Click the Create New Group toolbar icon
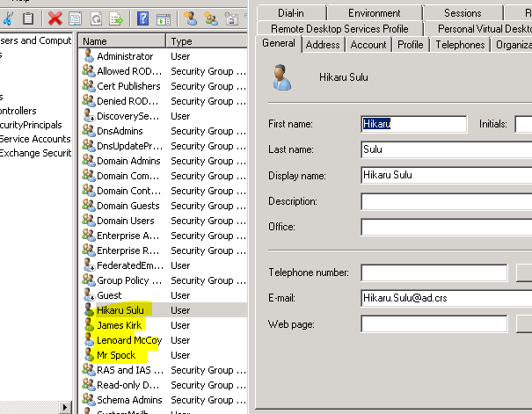The width and height of the screenshot is (532, 414). click(211, 18)
